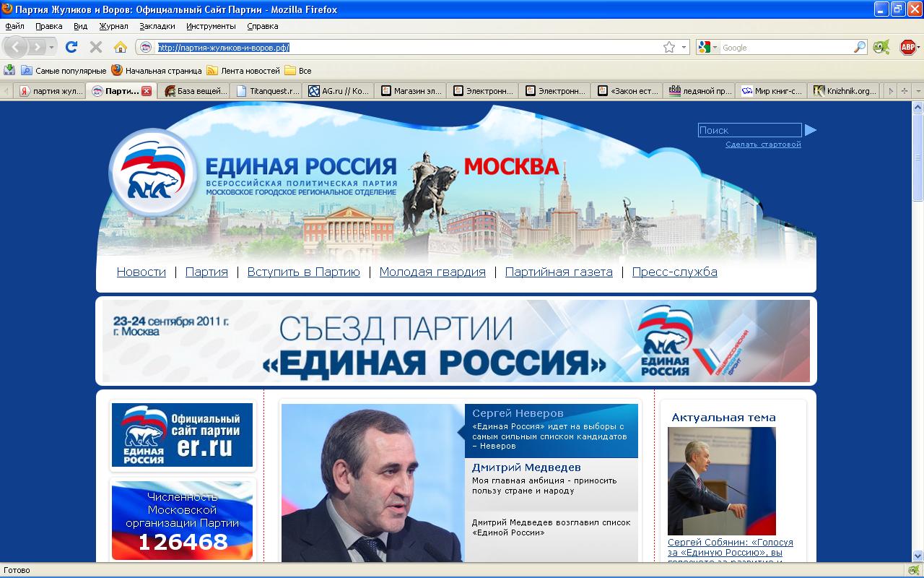This screenshot has height=578, width=924.
Task: Bookmark this page with the star icon
Action: coord(669,48)
